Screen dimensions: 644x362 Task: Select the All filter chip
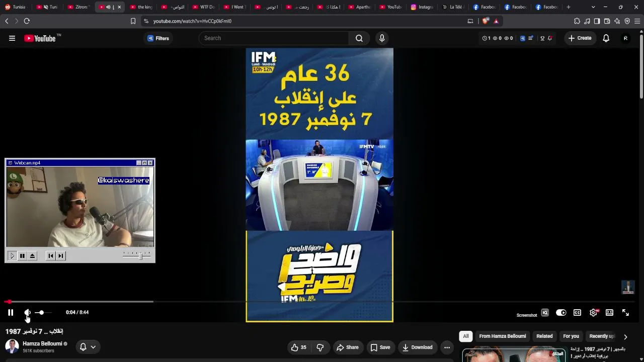[466, 336]
